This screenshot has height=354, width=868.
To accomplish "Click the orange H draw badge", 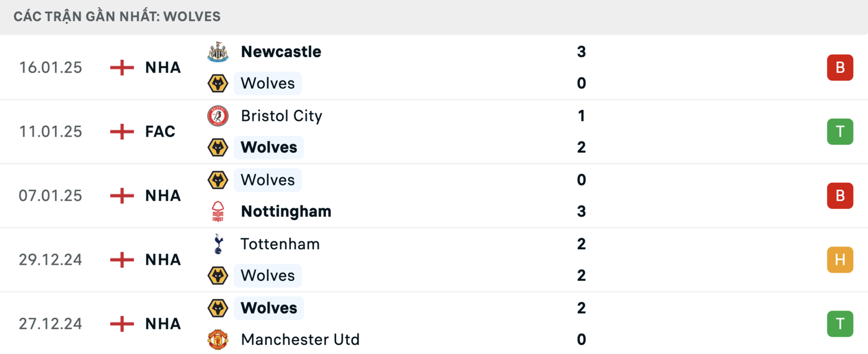I will tap(840, 260).
